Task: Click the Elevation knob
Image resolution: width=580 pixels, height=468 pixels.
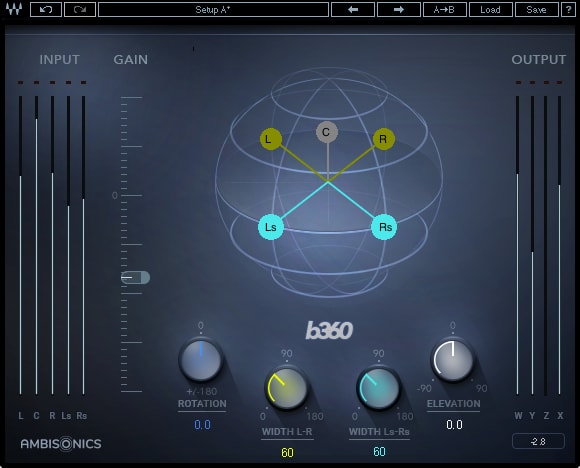Action: pos(453,360)
